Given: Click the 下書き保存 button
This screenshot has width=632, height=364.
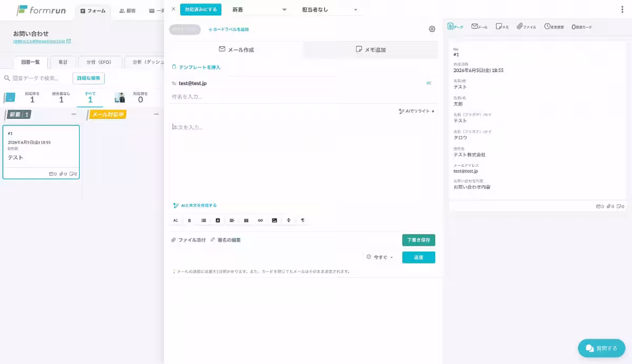Looking at the screenshot, I should (x=419, y=240).
